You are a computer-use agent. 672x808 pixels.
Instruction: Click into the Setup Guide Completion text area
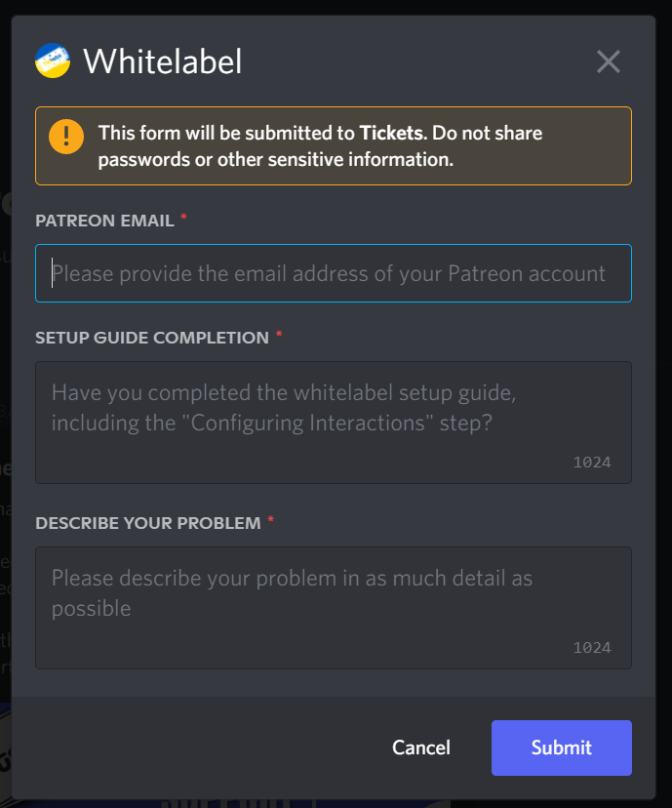[333, 422]
